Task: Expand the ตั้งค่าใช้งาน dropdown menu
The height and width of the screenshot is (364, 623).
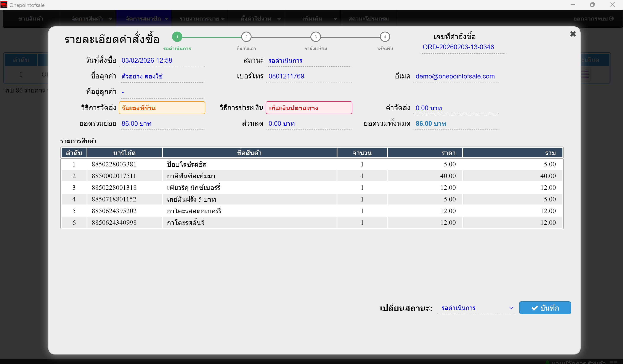Action: [279, 19]
